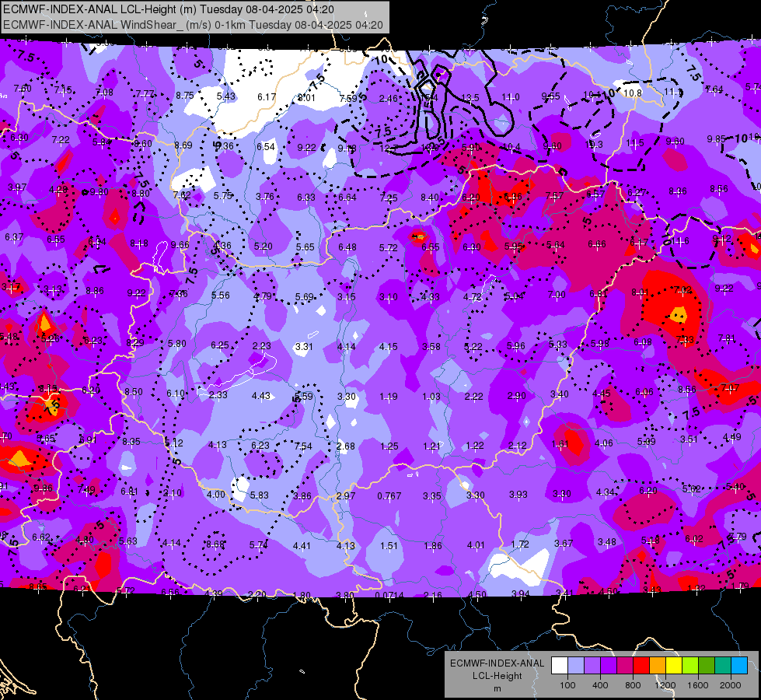The width and height of the screenshot is (761, 700).
Task: Click the white swatch in the LCL-Height legend
Action: click(560, 666)
